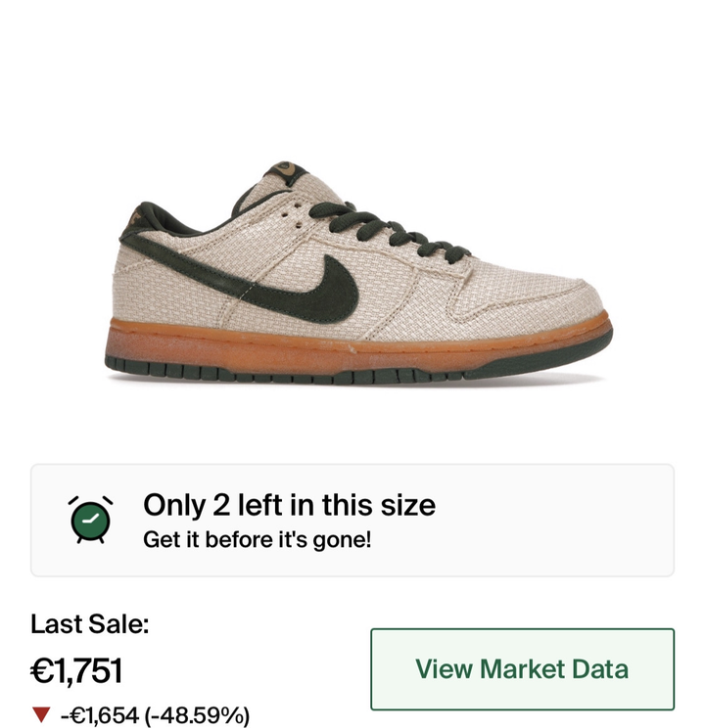Click the green alarm clock icon
705x728 pixels.
(x=91, y=520)
